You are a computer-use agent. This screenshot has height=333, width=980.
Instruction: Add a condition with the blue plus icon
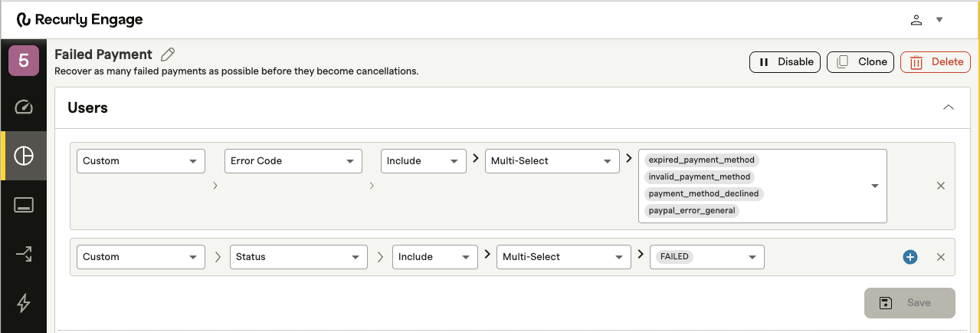click(910, 257)
